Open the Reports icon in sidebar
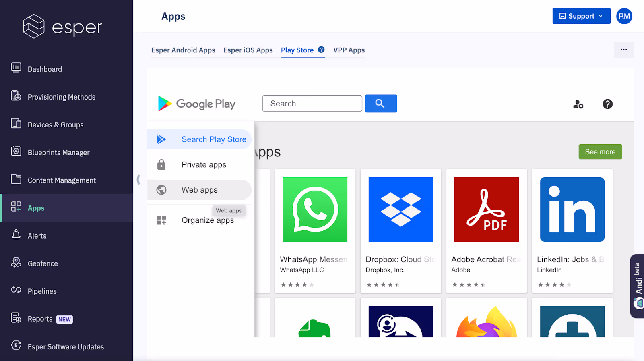Viewport: 644px width, 361px height. click(16, 318)
